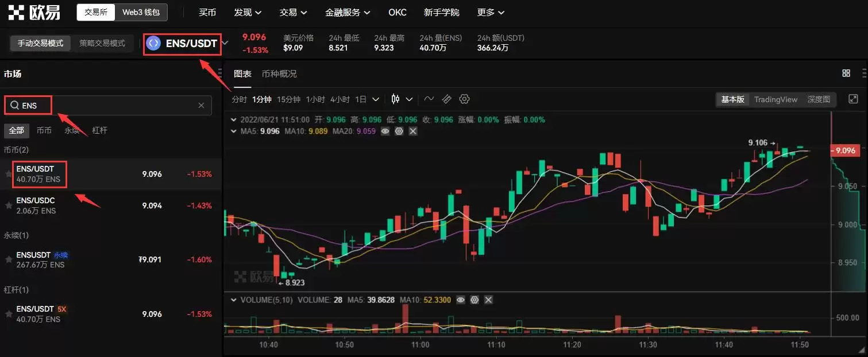Hide the MA indicator via eye icon
Image resolution: width=868 pixels, height=357 pixels.
pos(385,131)
